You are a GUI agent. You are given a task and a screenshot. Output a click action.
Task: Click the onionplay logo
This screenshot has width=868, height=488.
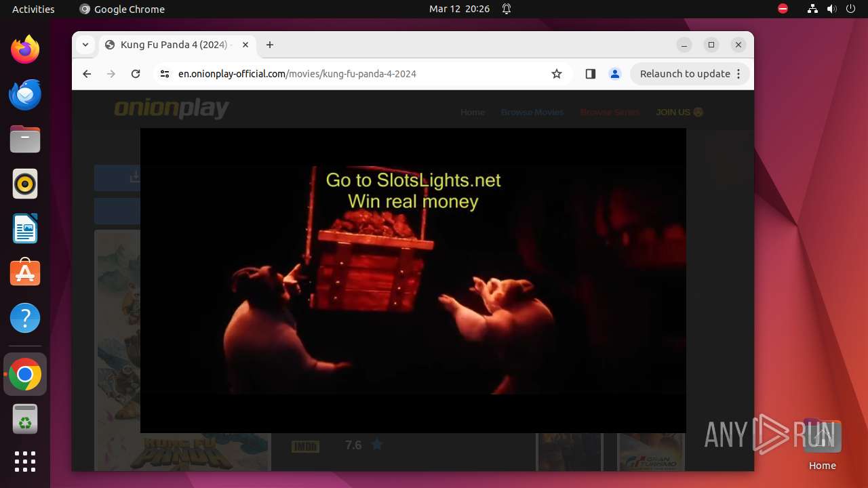click(172, 108)
